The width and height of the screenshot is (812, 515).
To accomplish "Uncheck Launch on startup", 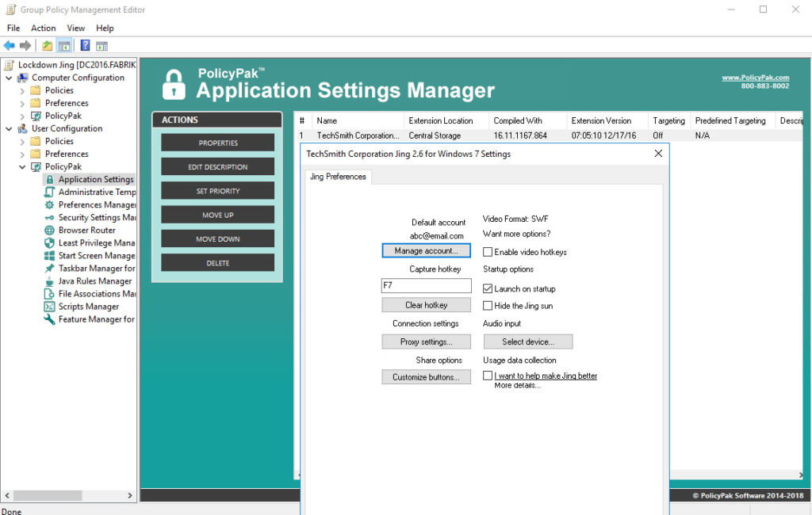I will click(488, 289).
